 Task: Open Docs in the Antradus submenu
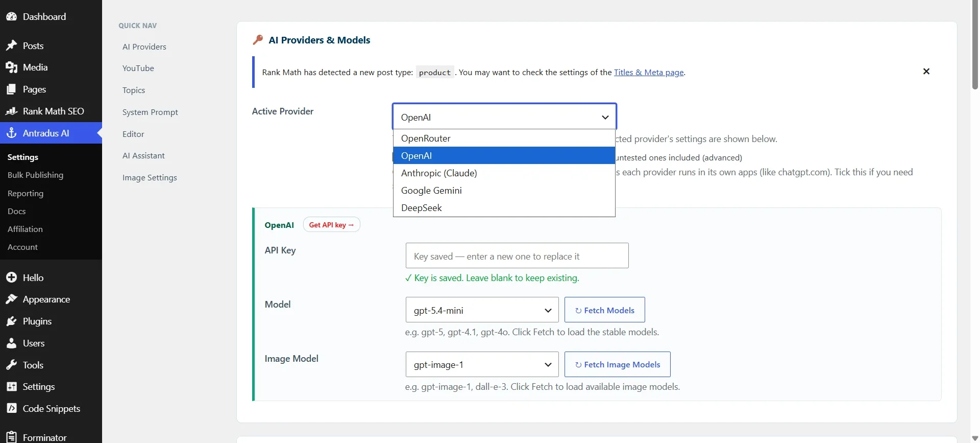point(17,212)
